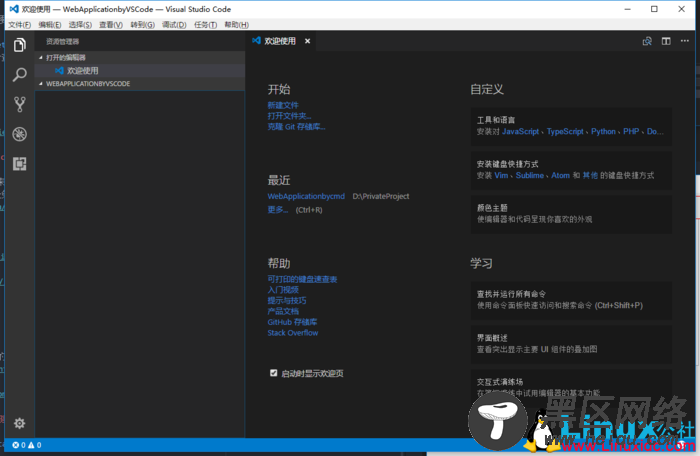Viewport: 700px width, 456px height.
Task: Switch to the 欢迎使用 editor tab
Action: [x=280, y=41]
